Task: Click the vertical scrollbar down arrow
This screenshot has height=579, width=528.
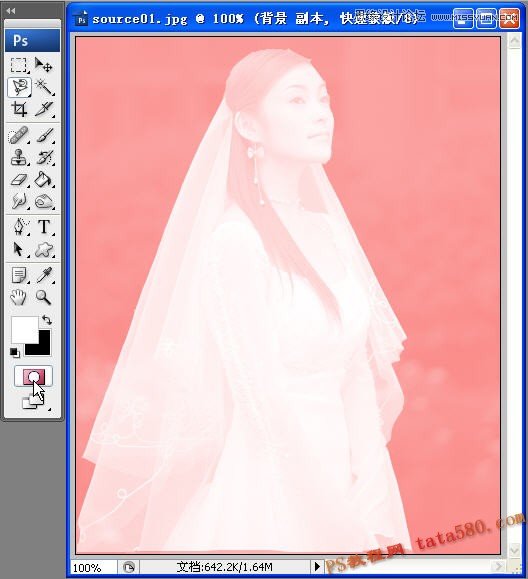Action: coord(514,551)
